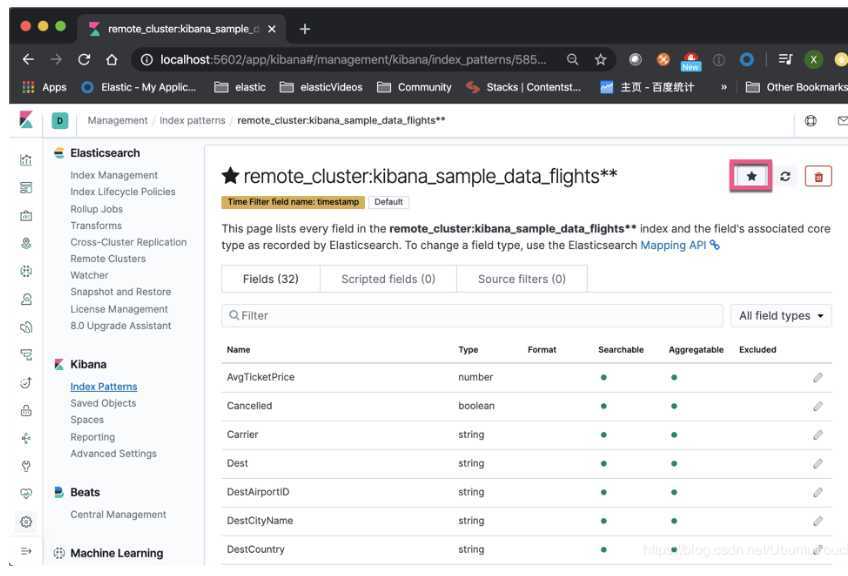Viewport: 848px width, 576px height.
Task: Edit the Cancelled field with its pencil
Action: click(818, 406)
